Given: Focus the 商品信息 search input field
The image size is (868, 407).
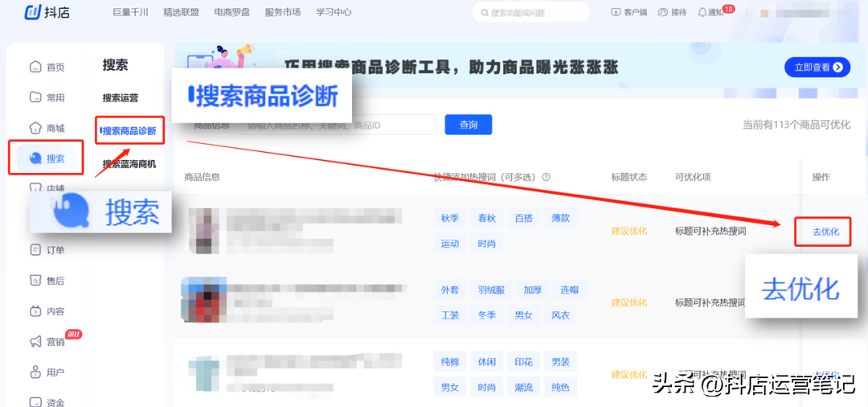Looking at the screenshot, I should 338,125.
